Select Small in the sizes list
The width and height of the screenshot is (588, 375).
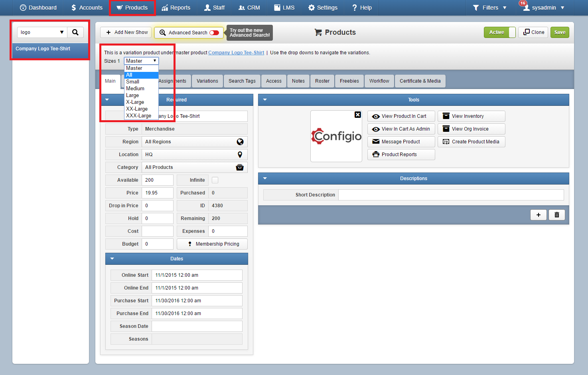(x=141, y=82)
